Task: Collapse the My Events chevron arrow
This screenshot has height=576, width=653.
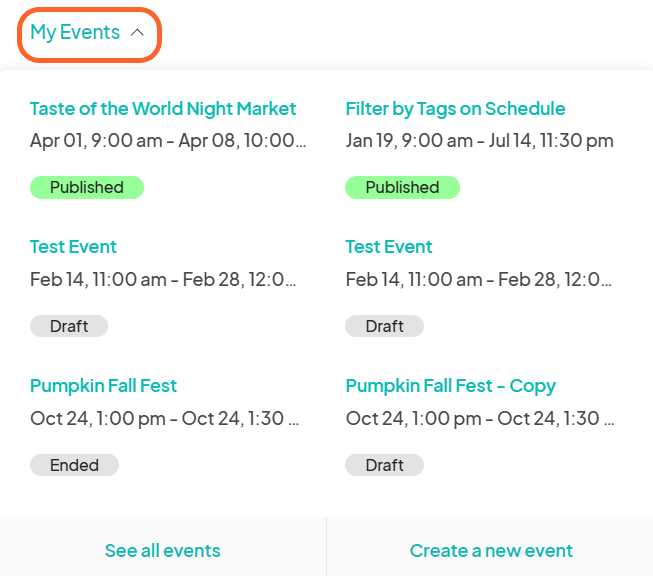Action: (138, 33)
